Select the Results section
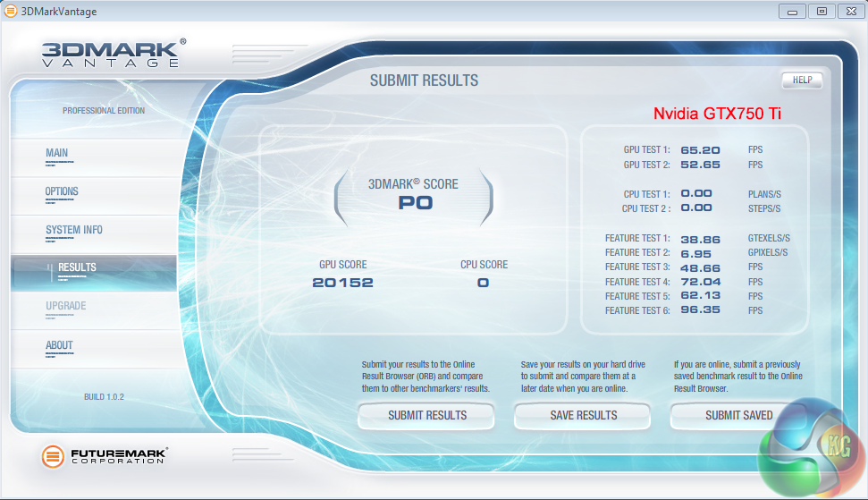 point(94,273)
